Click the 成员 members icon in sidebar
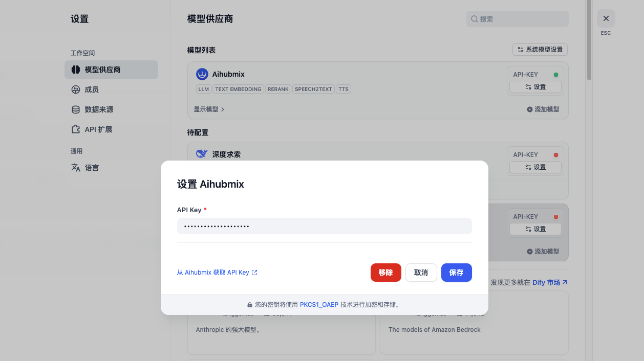Screen dimensions: 644x361 (x=76, y=89)
